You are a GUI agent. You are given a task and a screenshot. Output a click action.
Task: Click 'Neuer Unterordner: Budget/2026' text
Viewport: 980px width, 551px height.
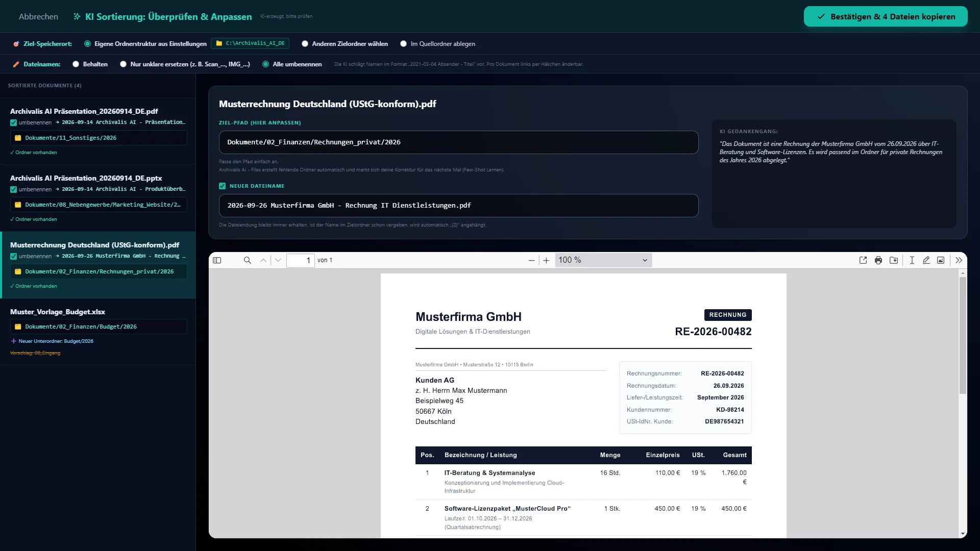point(56,341)
